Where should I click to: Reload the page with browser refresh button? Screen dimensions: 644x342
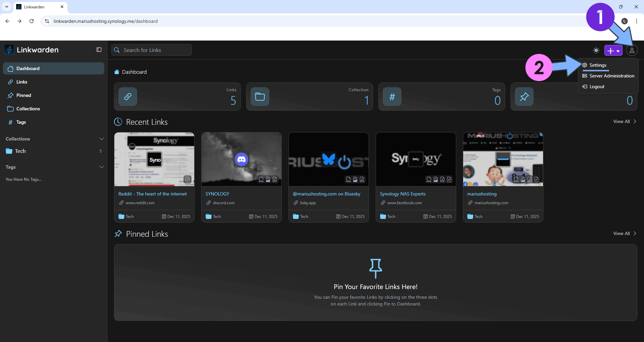[32, 21]
